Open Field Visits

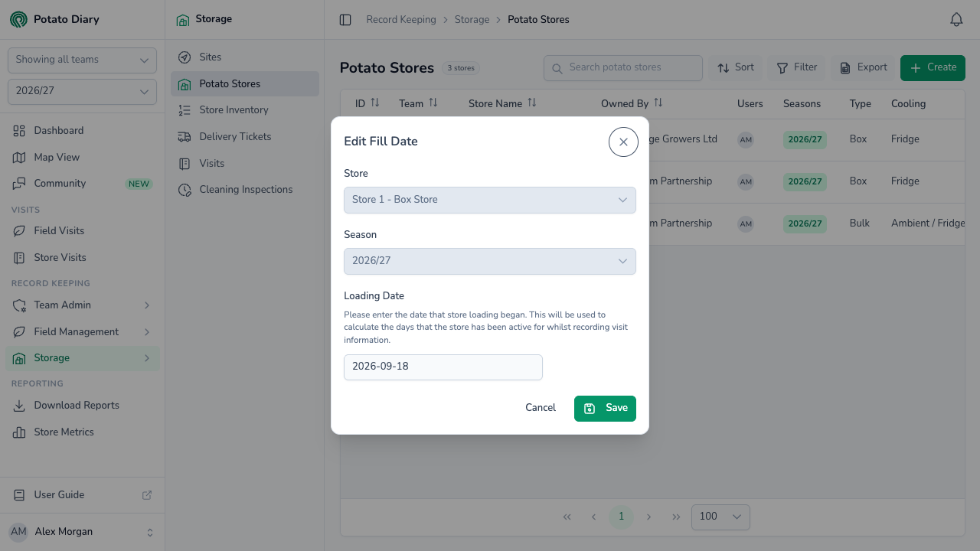pos(83,231)
